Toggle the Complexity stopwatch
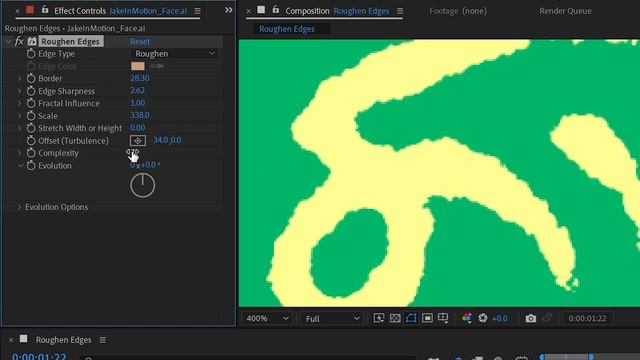640x360 pixels. (x=31, y=153)
